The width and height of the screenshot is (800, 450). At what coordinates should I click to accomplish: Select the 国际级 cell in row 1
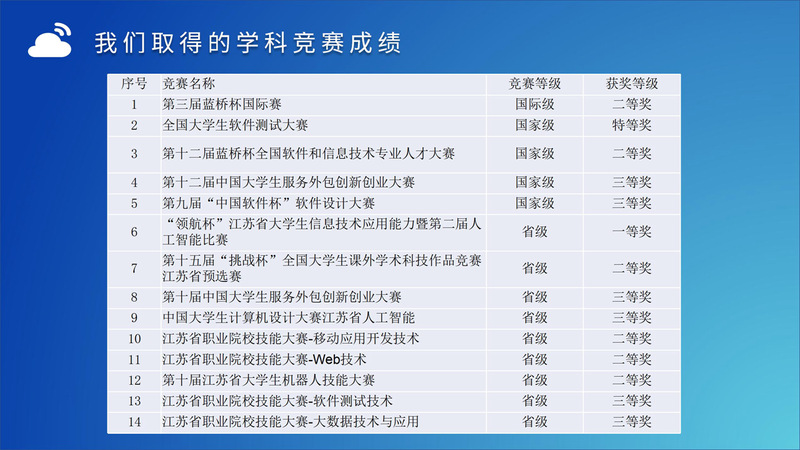[x=535, y=105]
